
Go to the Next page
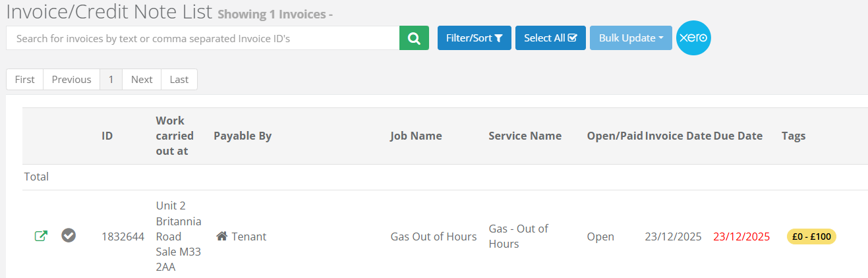tap(142, 79)
